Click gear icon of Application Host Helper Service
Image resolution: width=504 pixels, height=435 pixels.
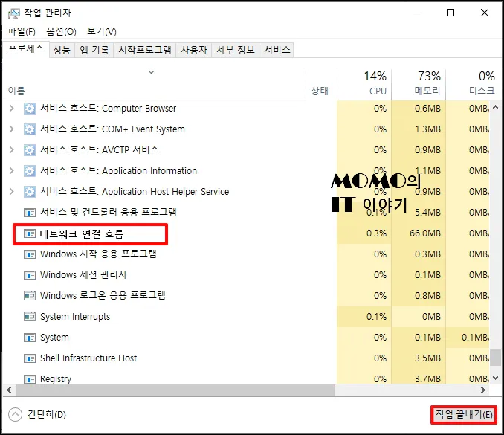[x=30, y=192]
